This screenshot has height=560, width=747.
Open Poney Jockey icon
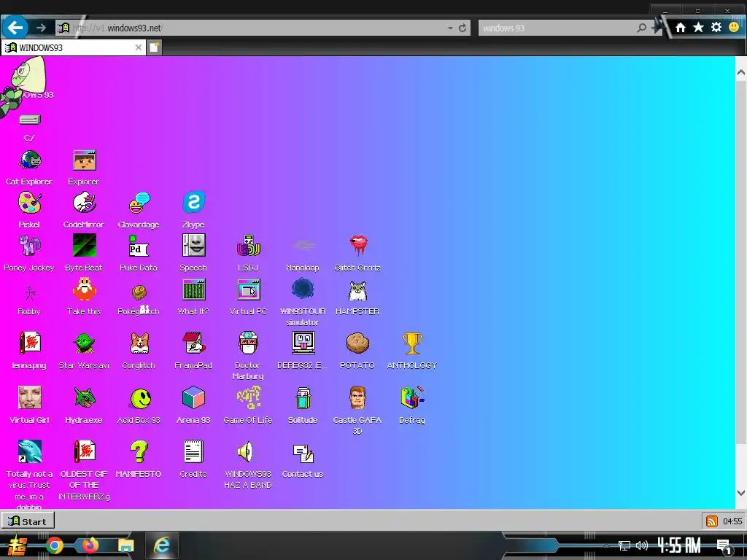point(29,246)
